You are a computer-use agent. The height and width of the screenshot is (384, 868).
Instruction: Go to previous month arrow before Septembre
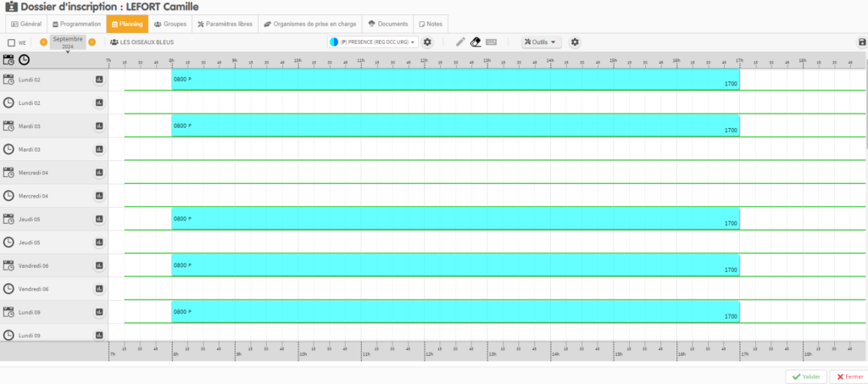pos(43,42)
